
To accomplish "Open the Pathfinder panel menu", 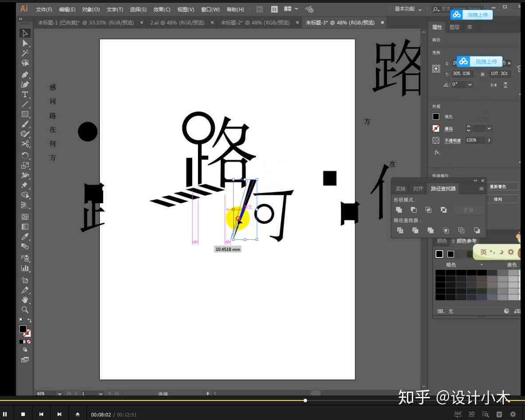I will (481, 189).
